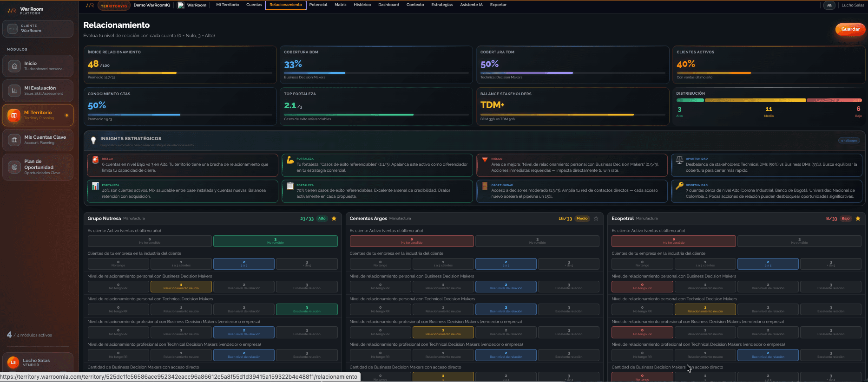Click the Inicio home icon in sidebar
Screen dimensions: 868x382
click(x=14, y=66)
